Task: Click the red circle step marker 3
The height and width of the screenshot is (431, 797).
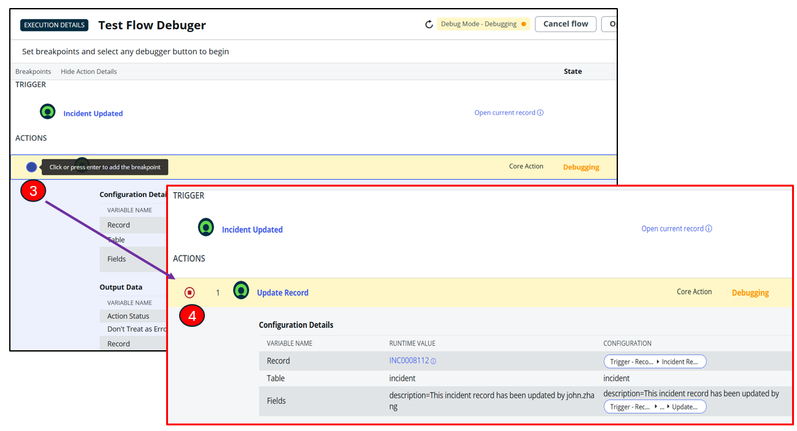Action: coord(33,191)
